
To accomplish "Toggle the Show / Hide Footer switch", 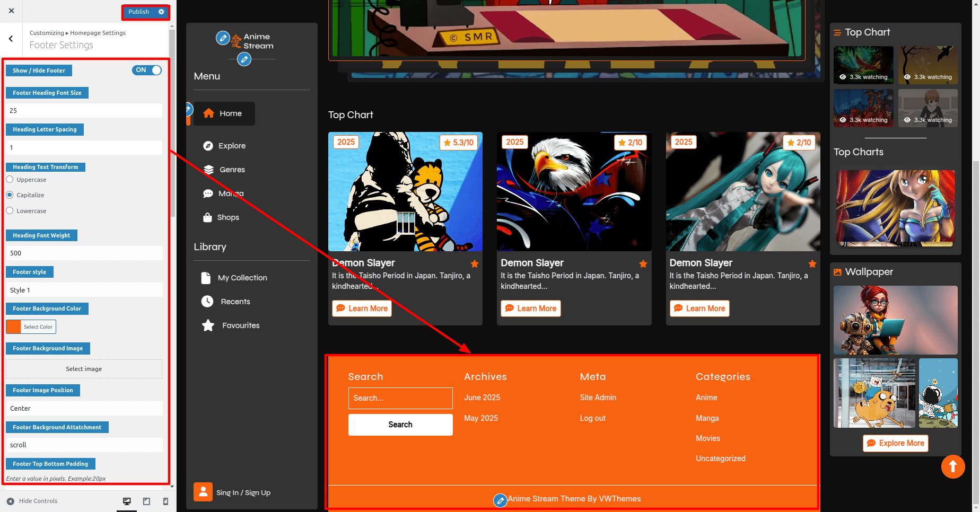I will point(147,70).
